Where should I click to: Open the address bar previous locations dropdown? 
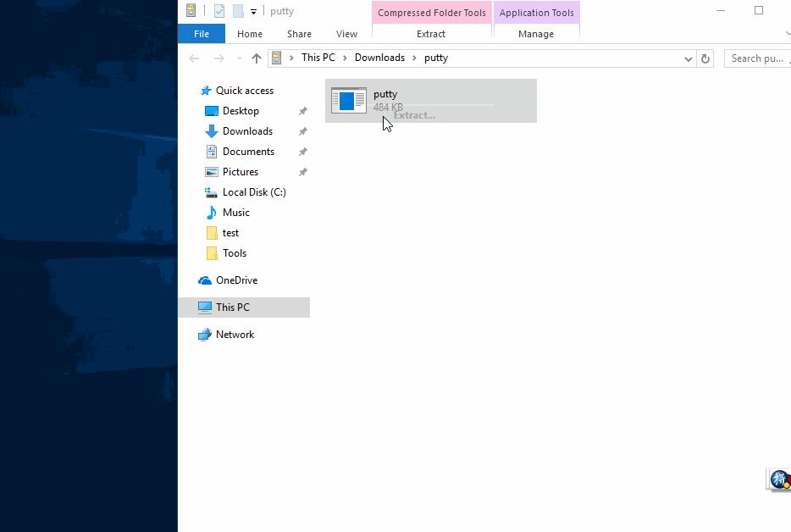[688, 58]
